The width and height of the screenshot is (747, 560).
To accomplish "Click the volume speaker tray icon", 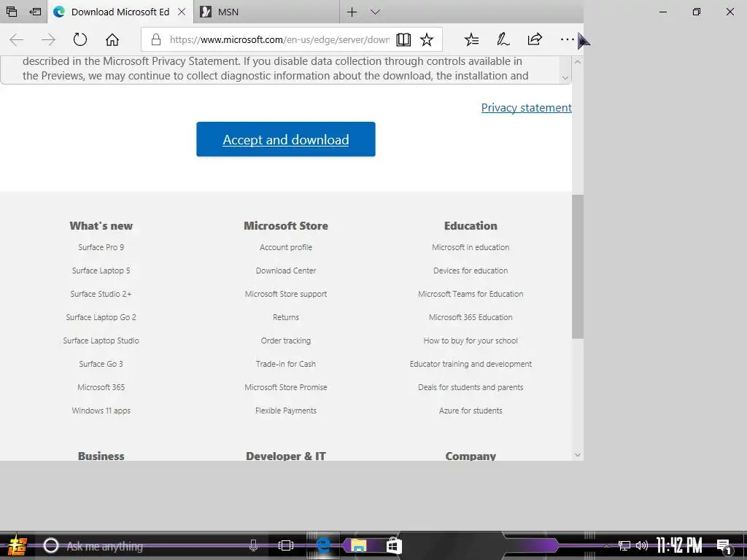I will tap(642, 545).
